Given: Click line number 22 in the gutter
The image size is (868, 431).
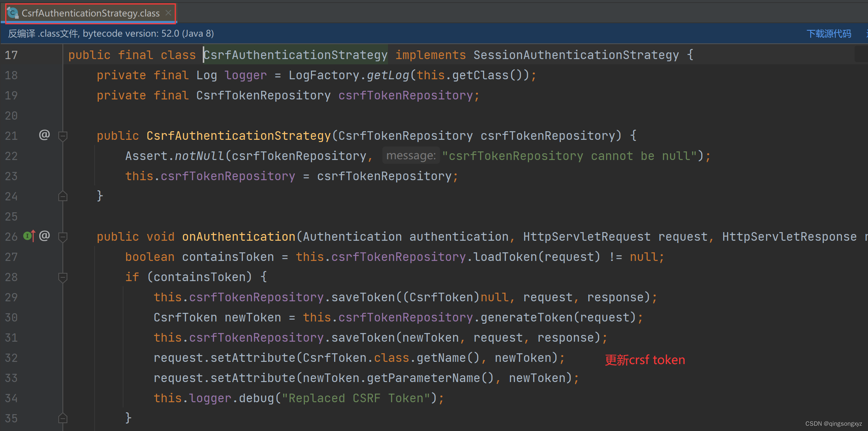Looking at the screenshot, I should 11,156.
